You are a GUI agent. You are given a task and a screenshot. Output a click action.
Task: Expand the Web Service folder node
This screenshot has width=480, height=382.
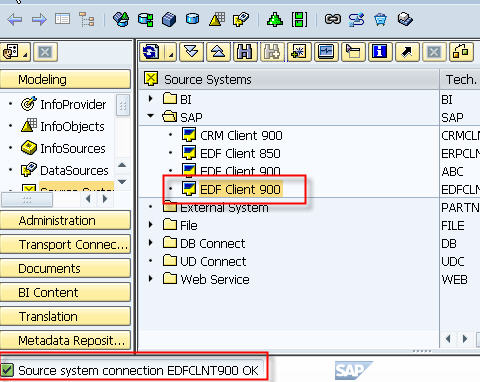(151, 278)
